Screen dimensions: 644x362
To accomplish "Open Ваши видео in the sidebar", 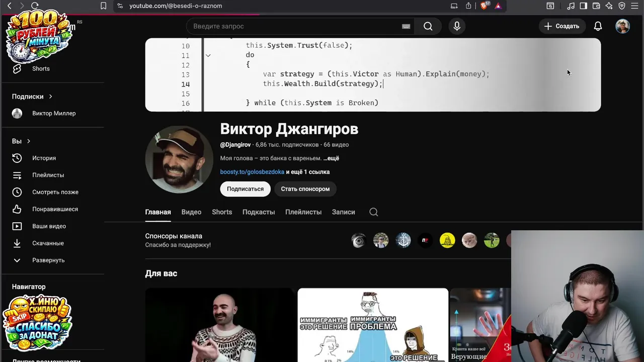I will pyautogui.click(x=49, y=226).
